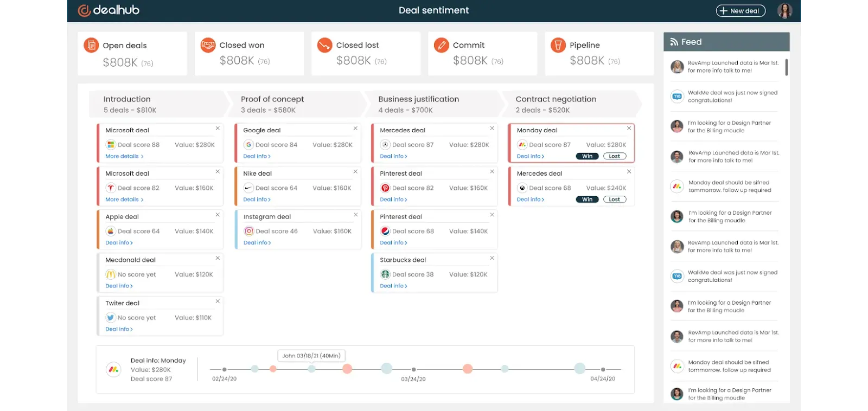Click the Commit pencil icon
868x411 pixels.
point(441,45)
